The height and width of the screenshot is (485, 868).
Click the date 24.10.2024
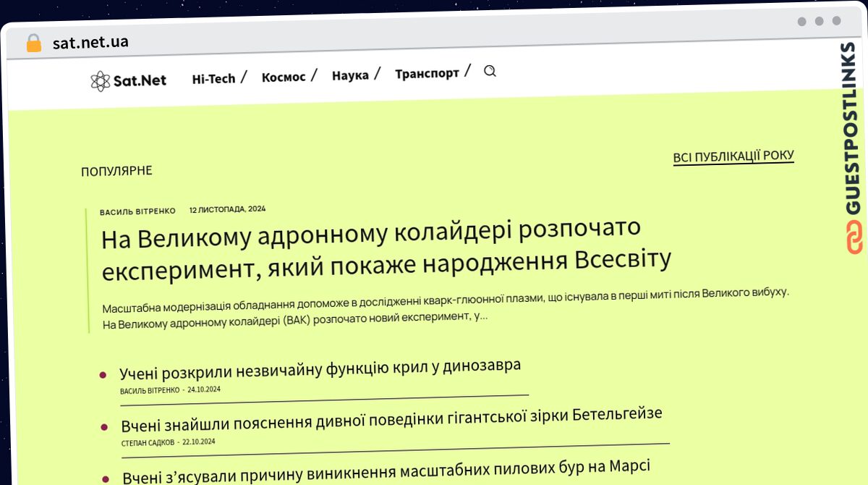204,389
